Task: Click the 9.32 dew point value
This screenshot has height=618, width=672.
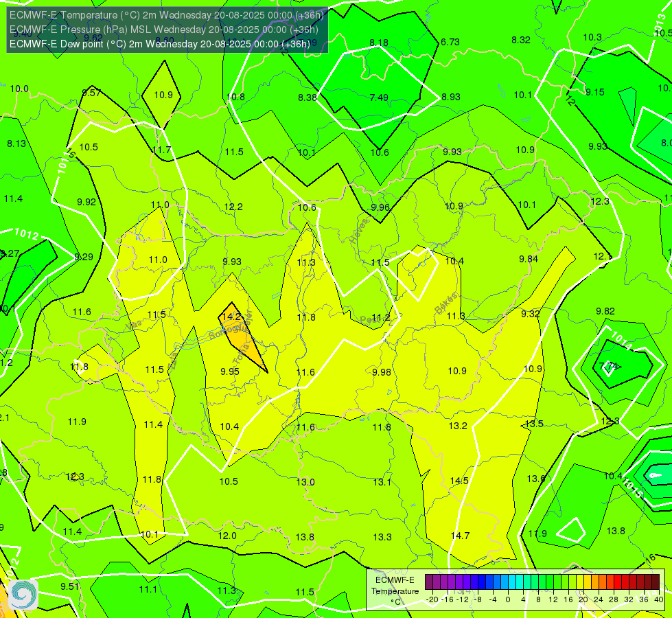Action: click(x=530, y=314)
